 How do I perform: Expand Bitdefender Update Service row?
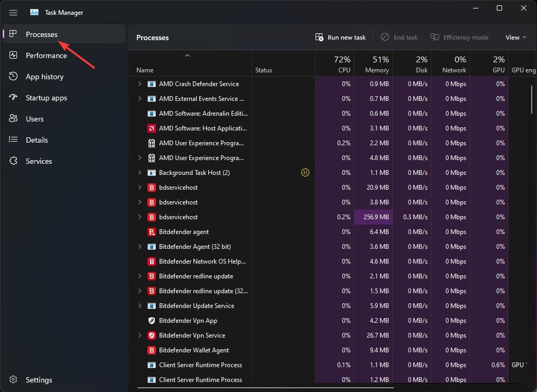[140, 306]
